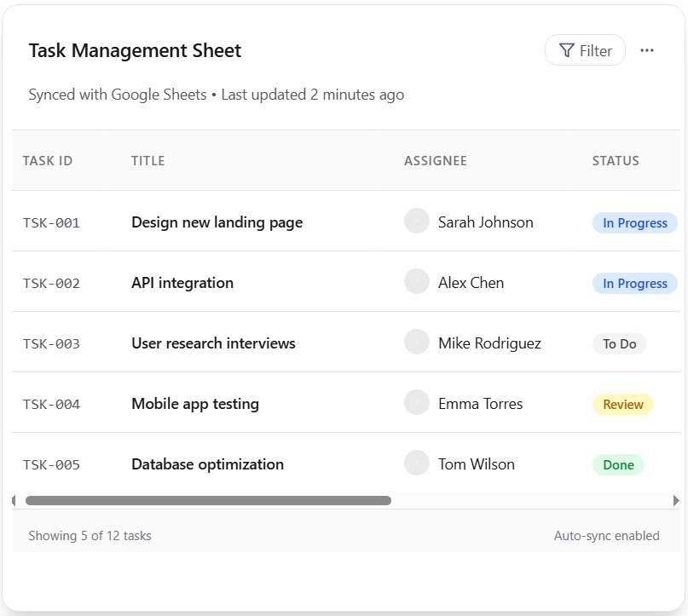Click the 'Synced with Google Sheets' subtitle

(118, 95)
